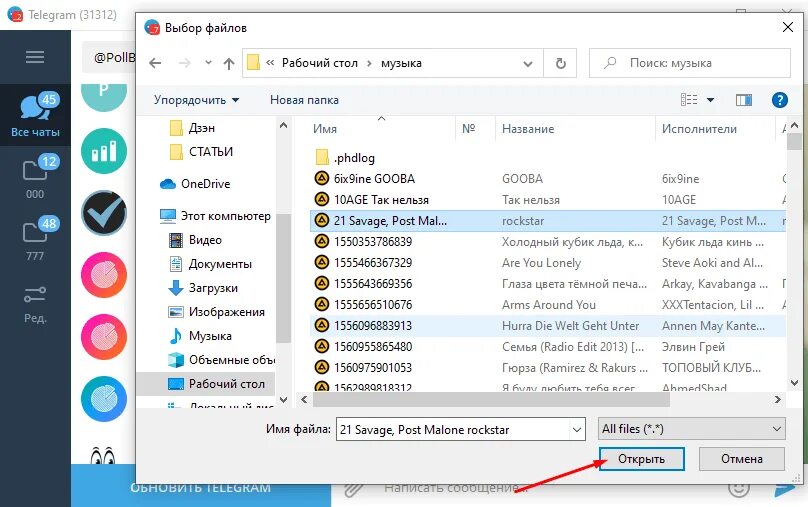Open Telegram chat with checkmark avatar
Screen dimensions: 808x507
pos(104,213)
